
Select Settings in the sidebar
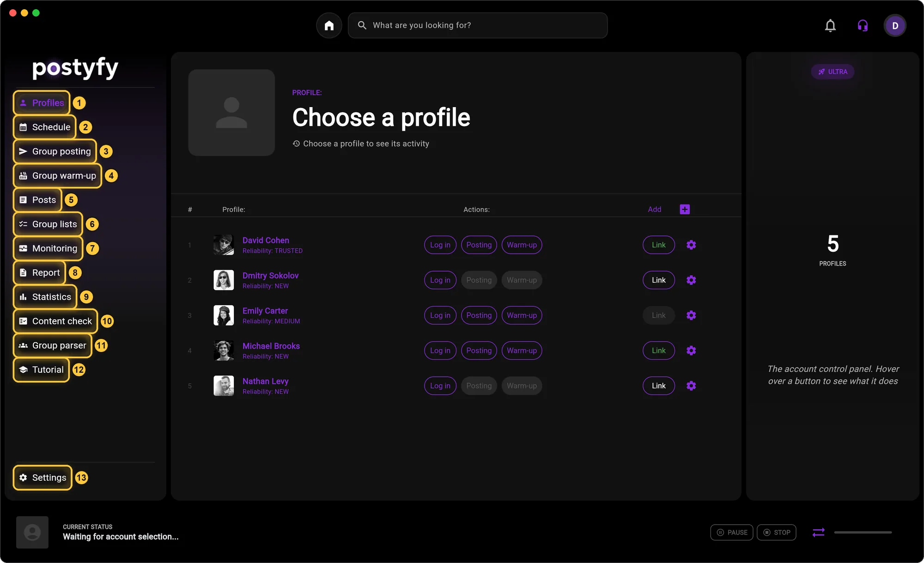(x=43, y=478)
